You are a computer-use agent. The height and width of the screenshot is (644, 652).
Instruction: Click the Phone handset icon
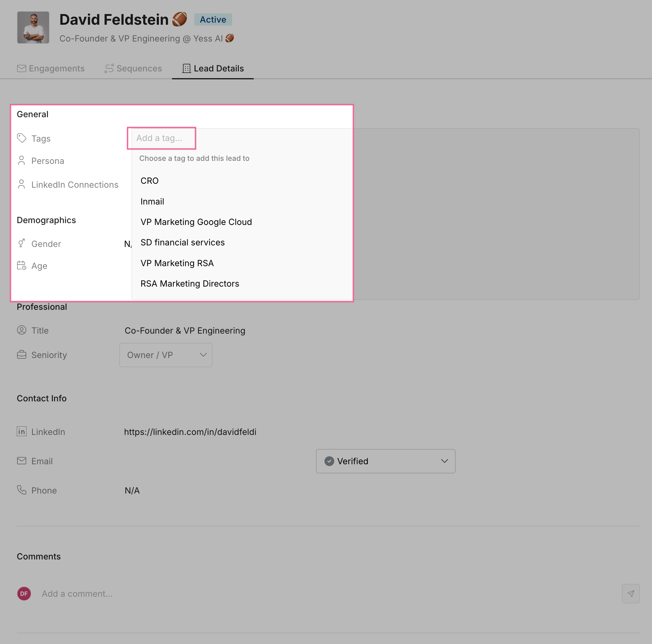point(22,490)
